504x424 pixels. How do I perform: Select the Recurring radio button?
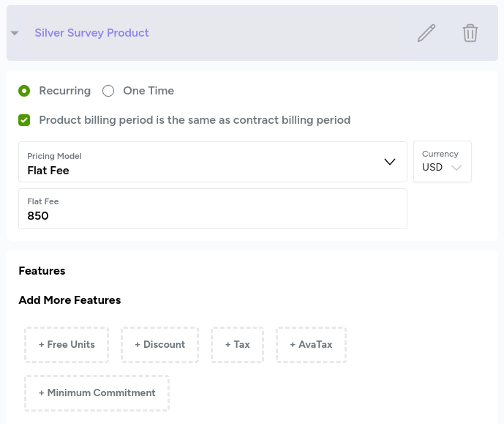[x=24, y=91]
